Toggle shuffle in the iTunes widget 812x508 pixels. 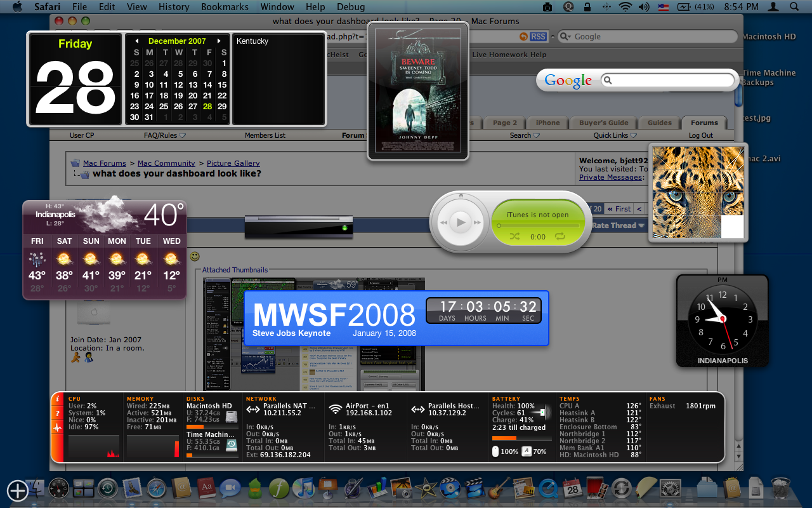click(514, 236)
